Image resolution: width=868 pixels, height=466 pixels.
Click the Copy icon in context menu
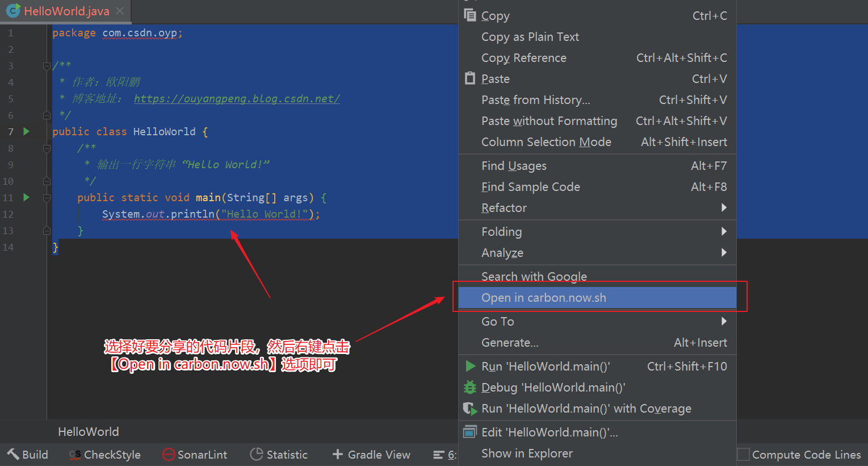pos(470,15)
